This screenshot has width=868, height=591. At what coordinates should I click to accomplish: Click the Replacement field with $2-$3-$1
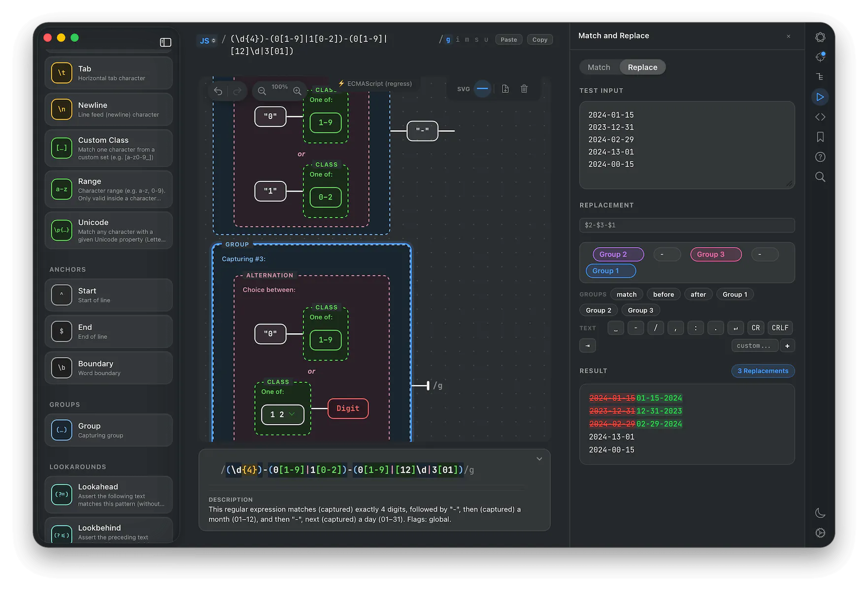click(687, 225)
